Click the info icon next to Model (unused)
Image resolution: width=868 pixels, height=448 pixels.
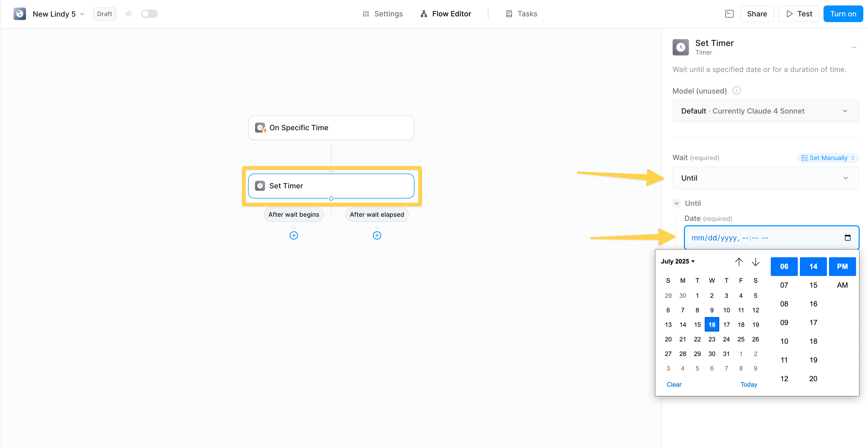tap(737, 90)
